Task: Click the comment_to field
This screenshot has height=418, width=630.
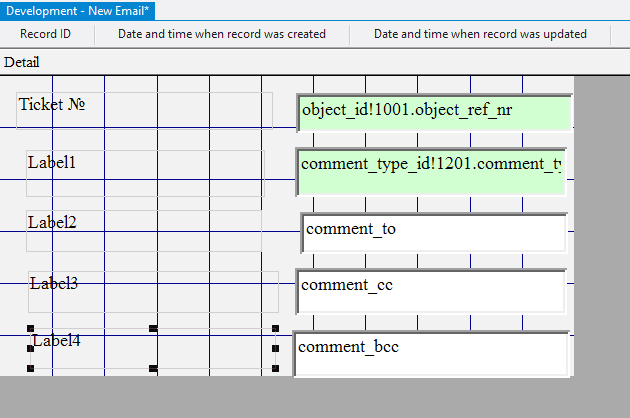Action: pyautogui.click(x=434, y=231)
